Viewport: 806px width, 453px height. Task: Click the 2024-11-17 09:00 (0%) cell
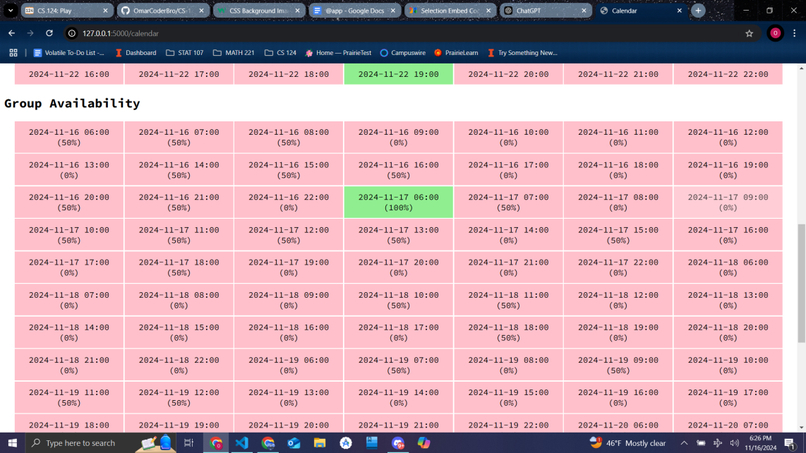point(728,202)
